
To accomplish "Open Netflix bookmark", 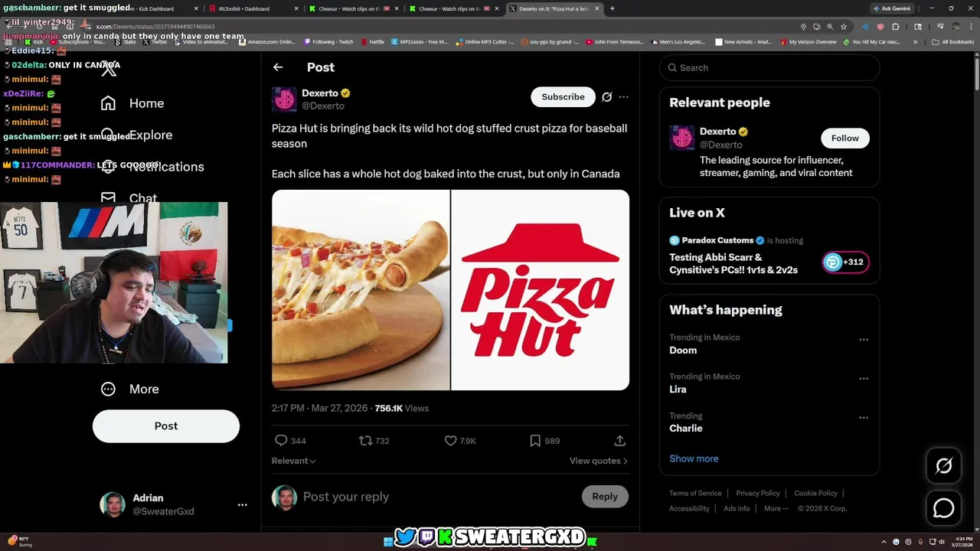I will click(372, 42).
